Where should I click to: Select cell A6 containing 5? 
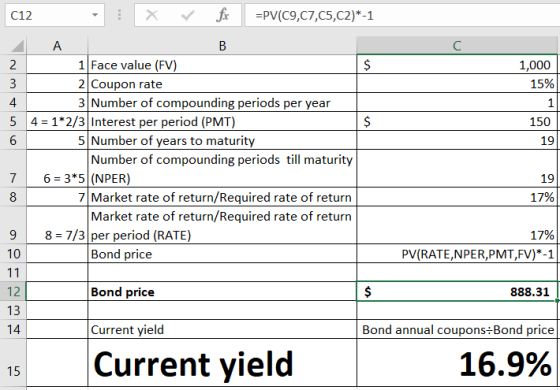57,140
